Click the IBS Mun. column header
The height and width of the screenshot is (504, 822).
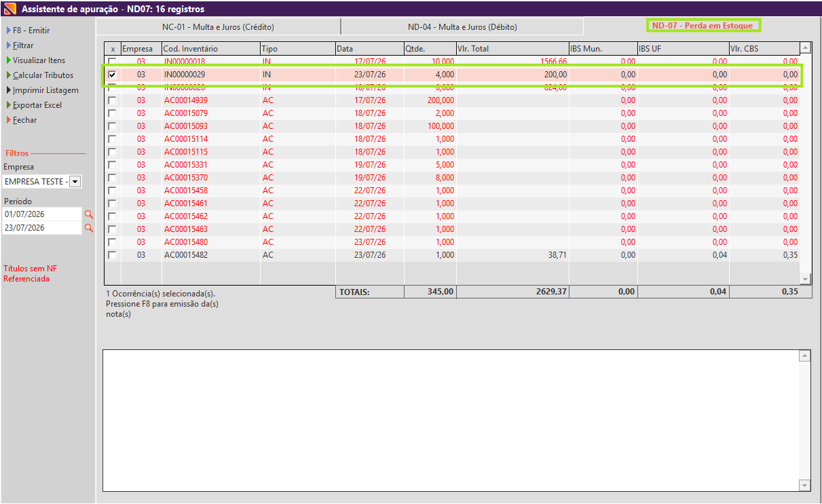[603, 49]
